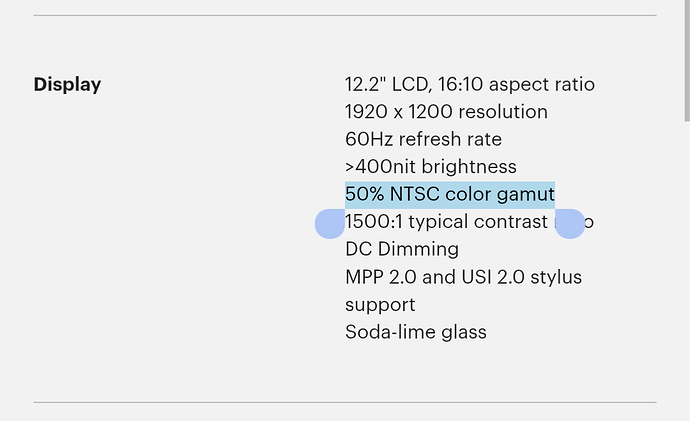Click the highlighted "50% NTSC color gamut" text

click(450, 194)
